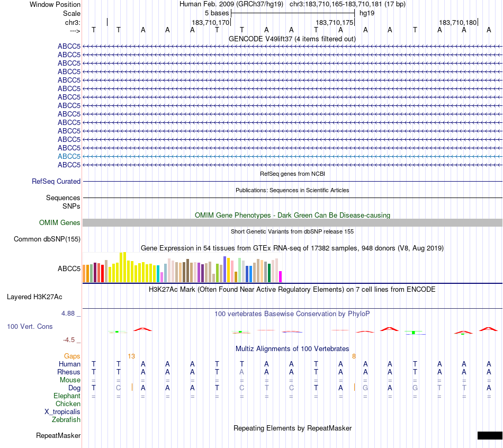Click the Window Position label
The image size is (503, 448).
click(x=55, y=4)
